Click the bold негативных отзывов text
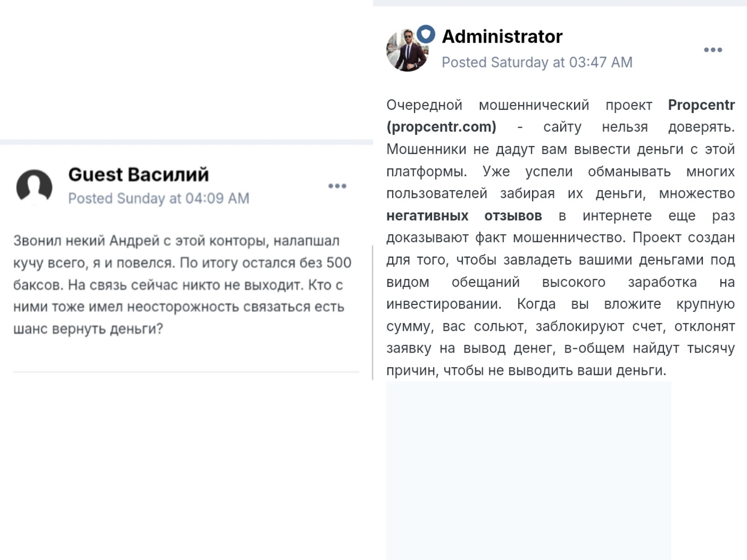747x560 pixels. tap(464, 216)
